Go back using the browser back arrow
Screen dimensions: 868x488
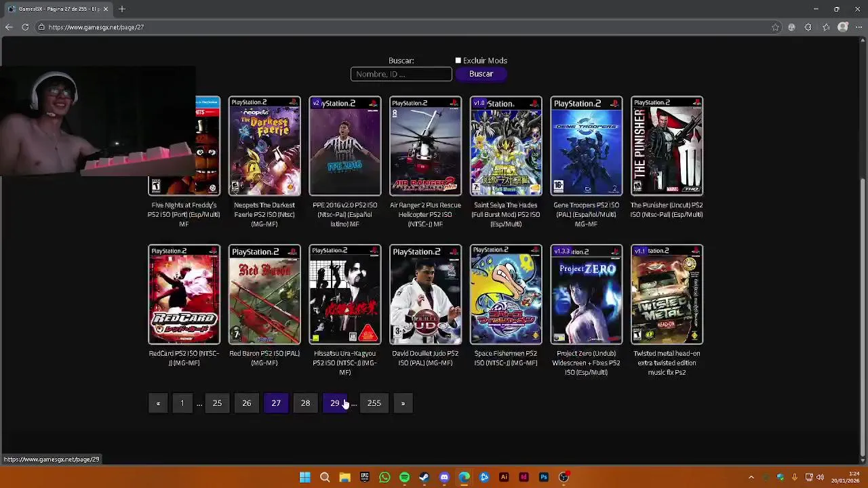(x=8, y=27)
